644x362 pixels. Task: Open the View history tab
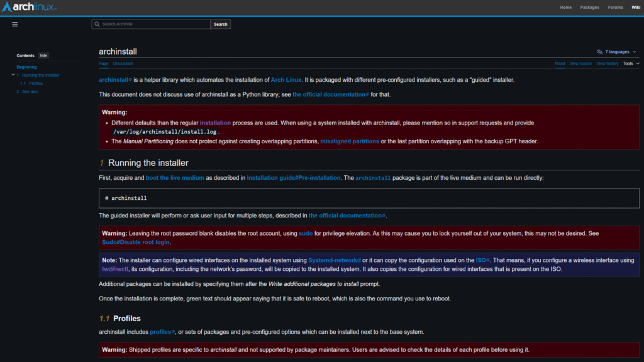click(607, 63)
